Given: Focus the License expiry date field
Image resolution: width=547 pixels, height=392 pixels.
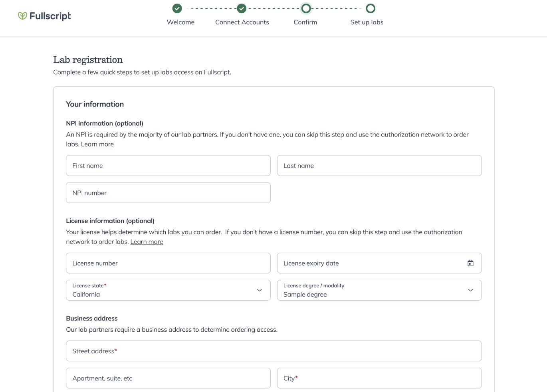Looking at the screenshot, I should 379,263.
